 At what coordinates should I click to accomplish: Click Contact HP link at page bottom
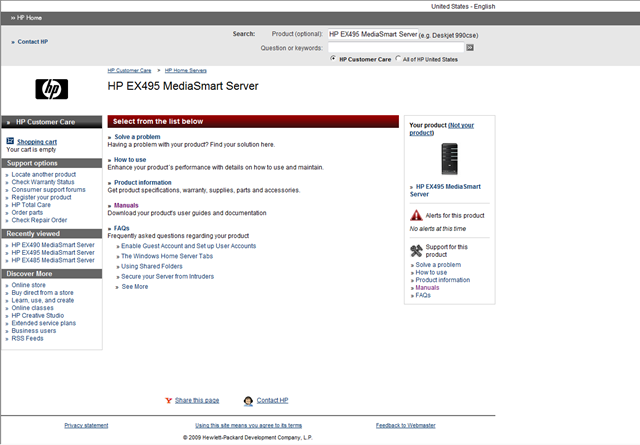pyautogui.click(x=272, y=400)
